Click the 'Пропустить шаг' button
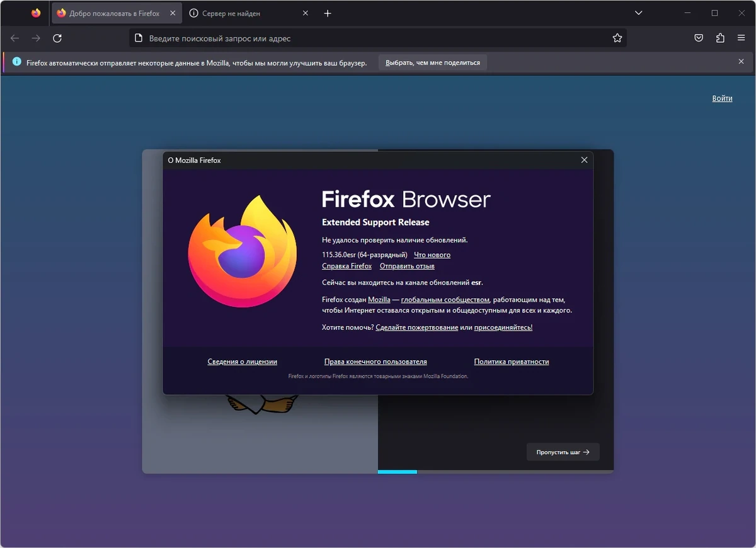Screen dimensions: 756x548 pyautogui.click(x=563, y=452)
